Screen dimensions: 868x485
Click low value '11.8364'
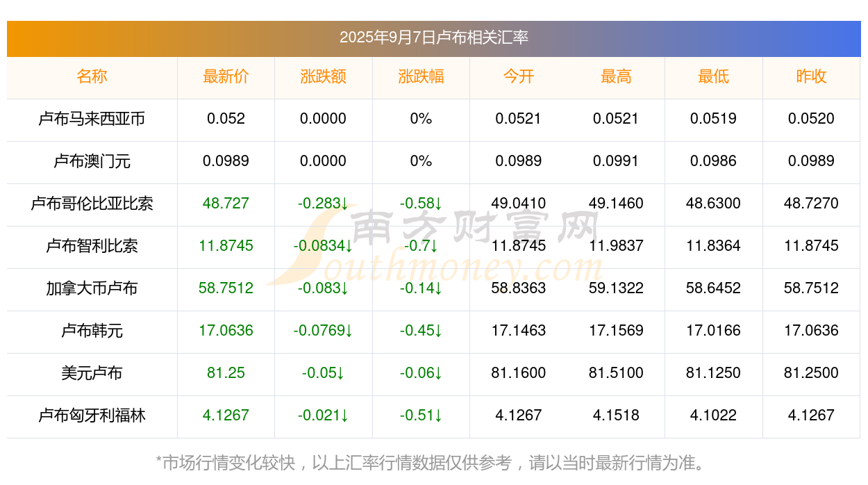pos(714,246)
